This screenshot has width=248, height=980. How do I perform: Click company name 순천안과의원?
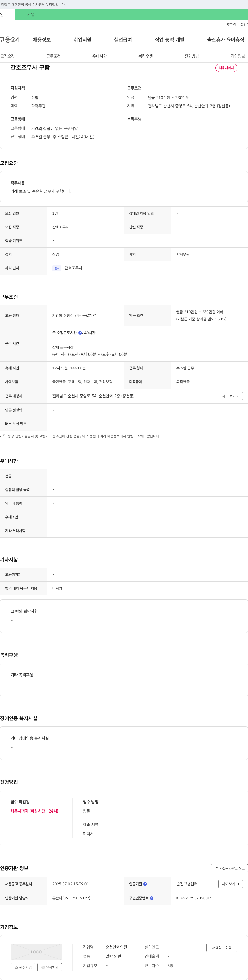(x=116, y=947)
